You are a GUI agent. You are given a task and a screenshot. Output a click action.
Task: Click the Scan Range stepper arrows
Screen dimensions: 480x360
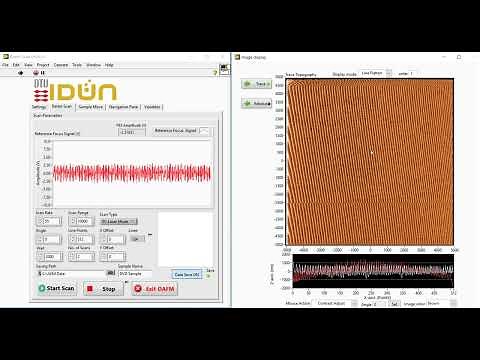click(73, 221)
